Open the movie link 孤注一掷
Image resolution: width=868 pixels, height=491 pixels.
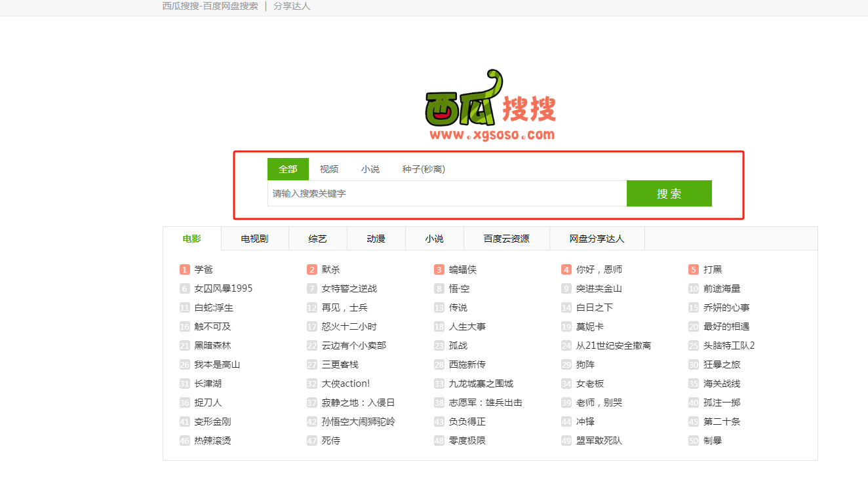click(722, 403)
